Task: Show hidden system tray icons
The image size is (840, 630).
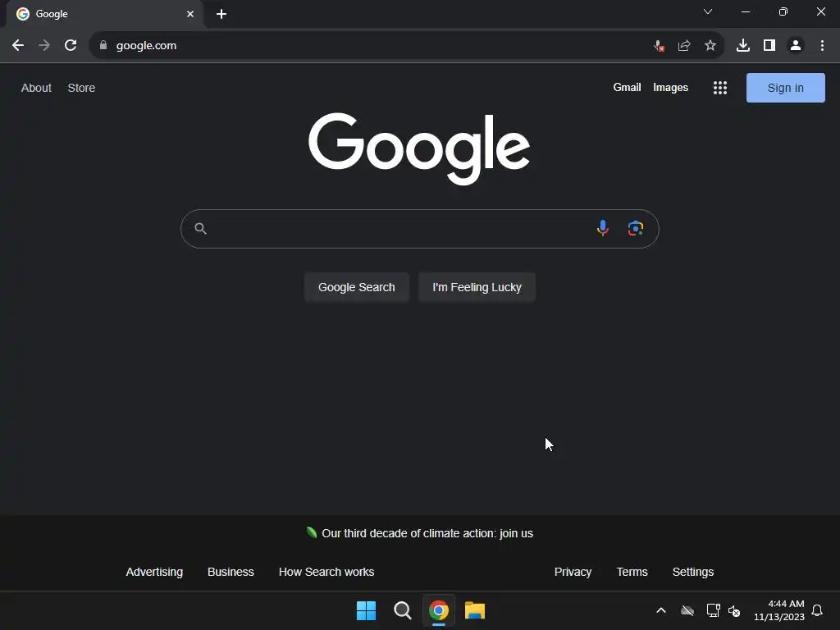Action: pyautogui.click(x=661, y=610)
